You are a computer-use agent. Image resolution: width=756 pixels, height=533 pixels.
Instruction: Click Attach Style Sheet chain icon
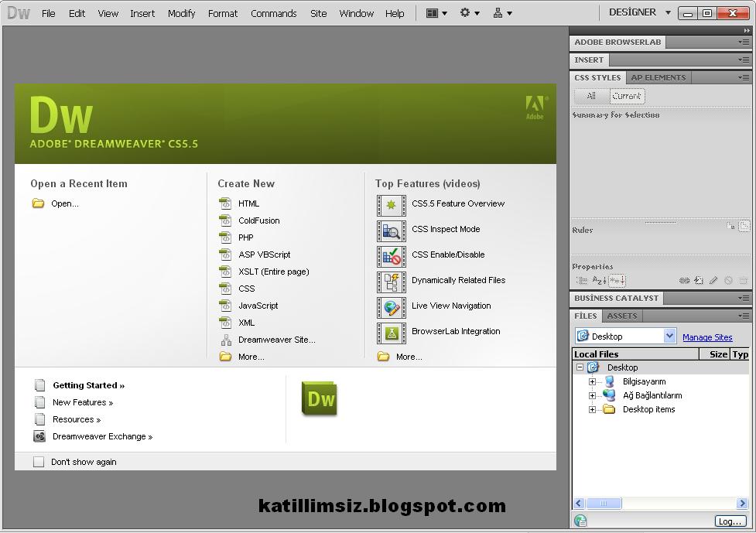tap(684, 280)
